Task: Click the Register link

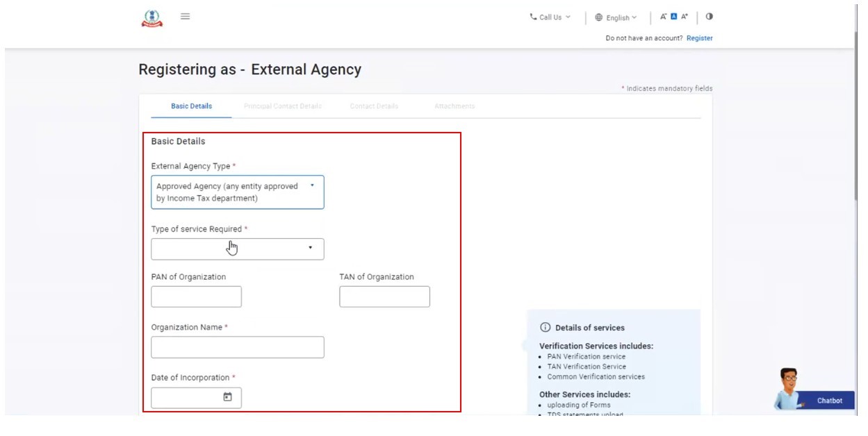Action: click(x=699, y=38)
